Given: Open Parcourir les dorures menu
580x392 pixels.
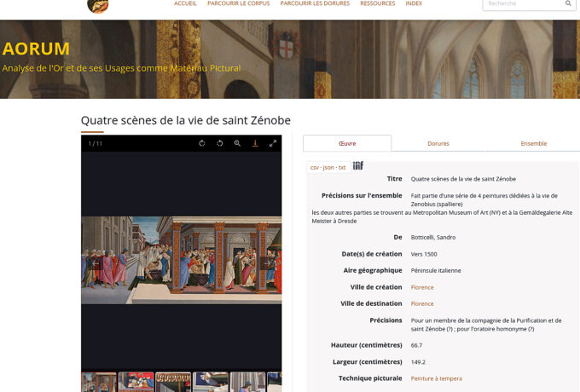Looking at the screenshot, I should pos(315,3).
